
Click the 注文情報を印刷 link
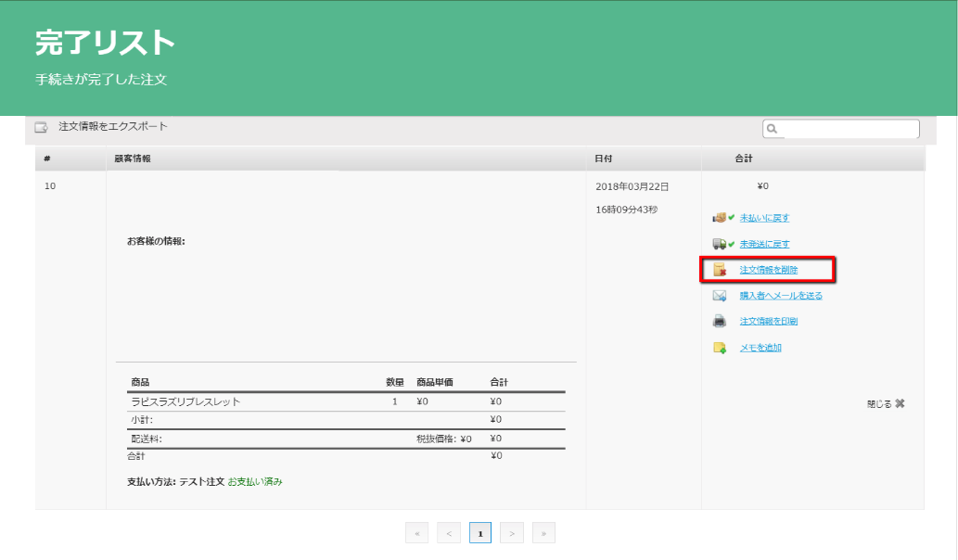coord(769,321)
